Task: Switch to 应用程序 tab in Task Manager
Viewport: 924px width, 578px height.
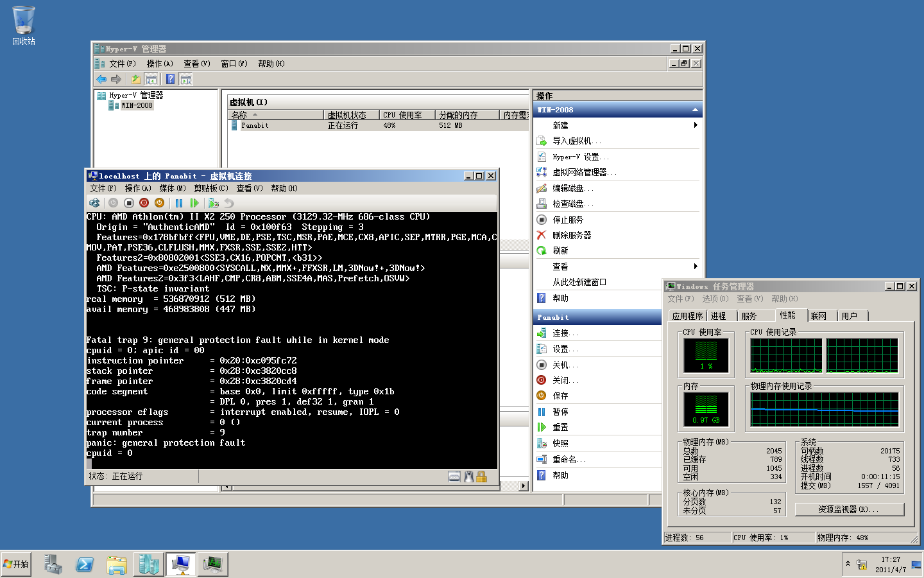Action: (688, 316)
